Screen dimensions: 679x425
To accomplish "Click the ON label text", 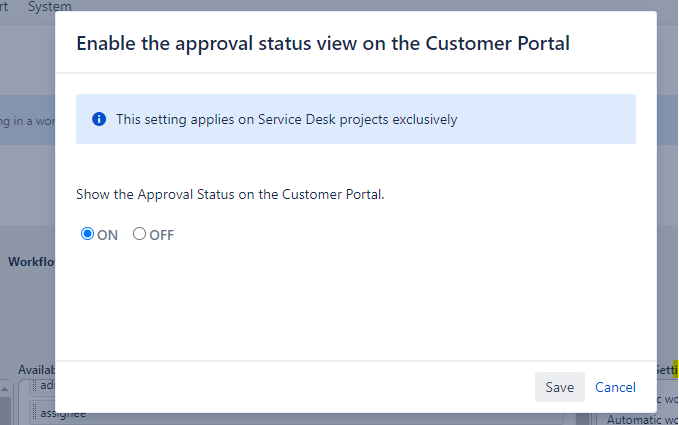I will click(x=108, y=235).
